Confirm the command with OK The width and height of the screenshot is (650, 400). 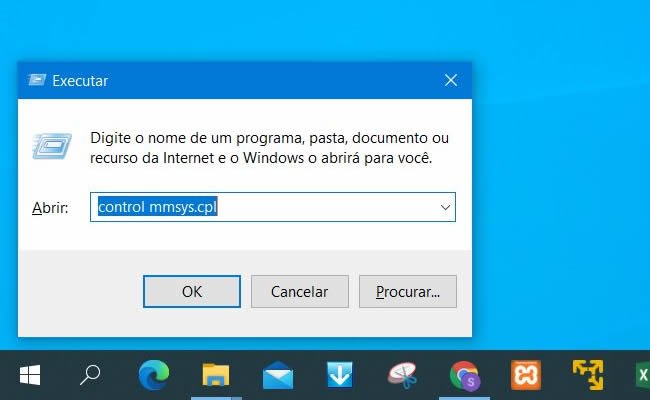tap(192, 291)
